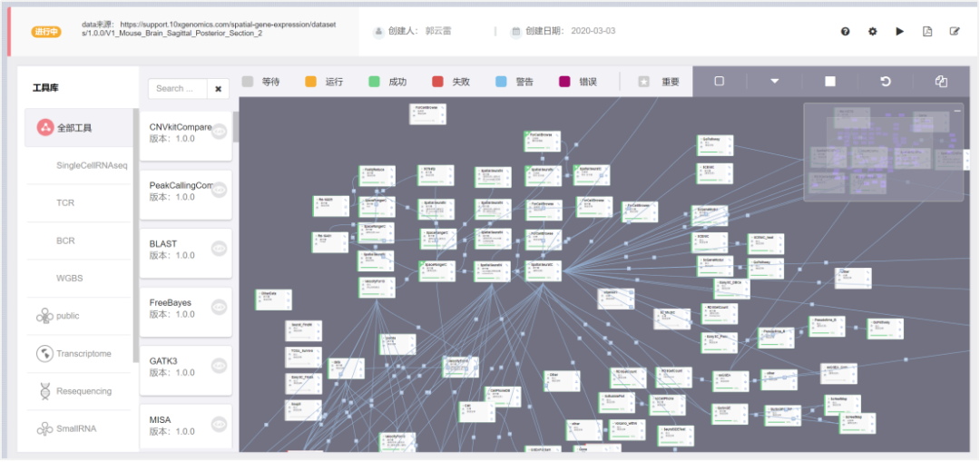This screenshot has height=462, width=980.
Task: Click the edit pencil icon
Action: tap(955, 31)
